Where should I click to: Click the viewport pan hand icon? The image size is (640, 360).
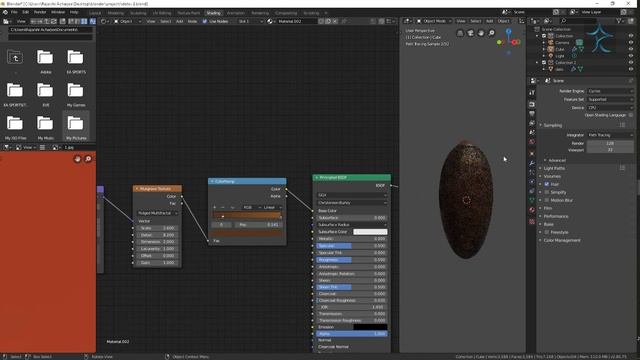click(481, 33)
